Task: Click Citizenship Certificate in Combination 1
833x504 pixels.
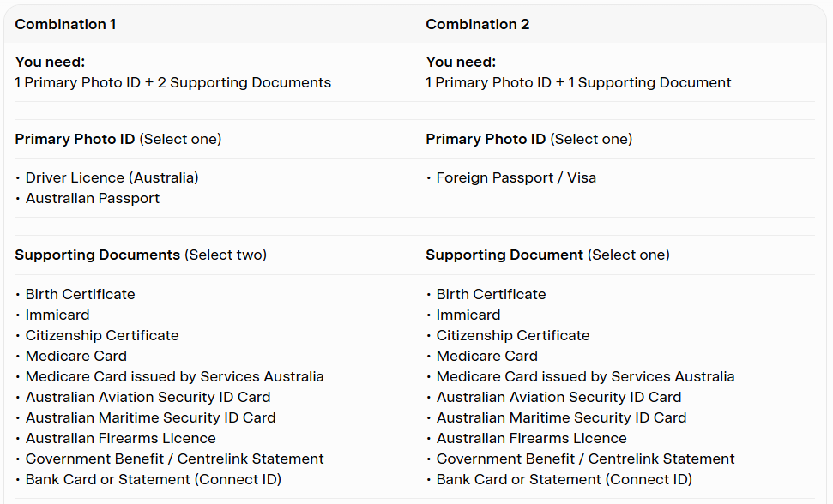Action: click(102, 336)
